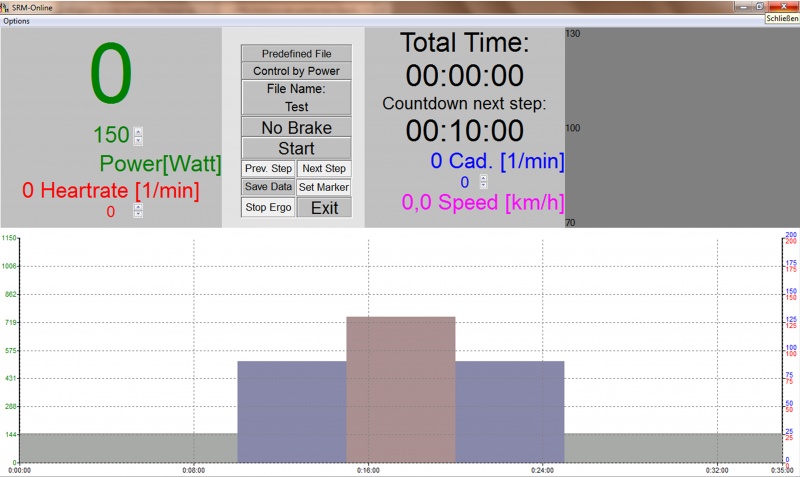This screenshot has height=477, width=800.
Task: Click the 0:32:00 time axis label
Action: [x=717, y=470]
